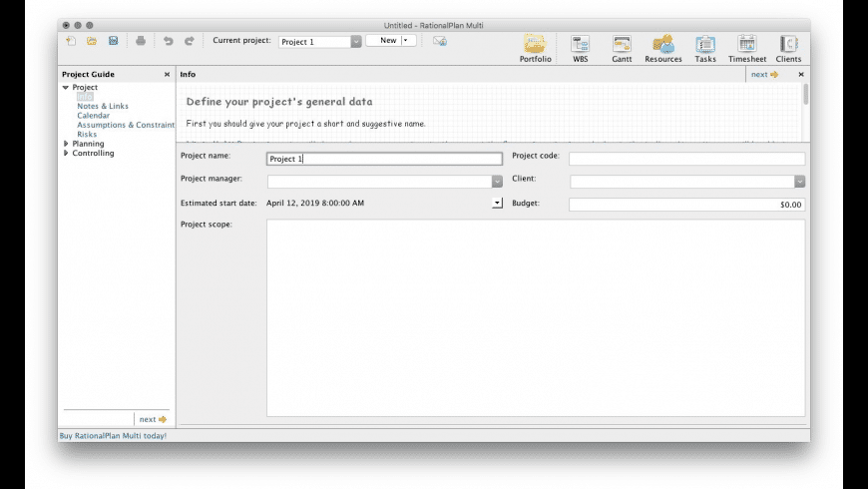Click the Buy RationalPlan Multi today link
The height and width of the screenshot is (489, 868).
(x=113, y=436)
